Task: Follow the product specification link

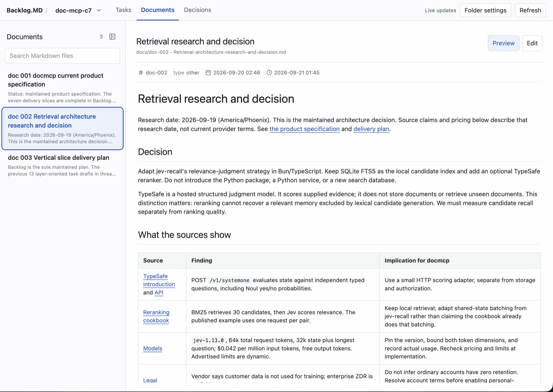Action: tap(304, 129)
